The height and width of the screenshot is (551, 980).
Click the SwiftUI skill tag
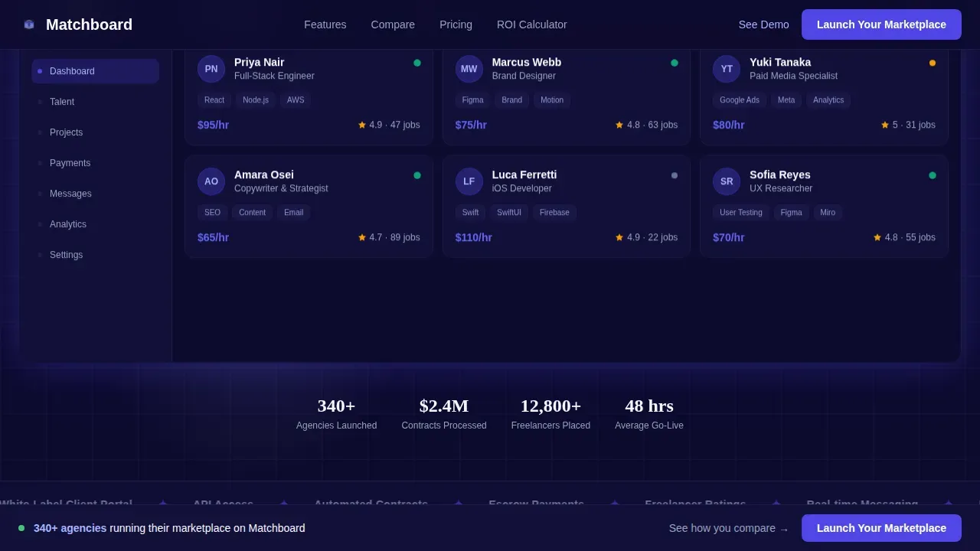(509, 213)
